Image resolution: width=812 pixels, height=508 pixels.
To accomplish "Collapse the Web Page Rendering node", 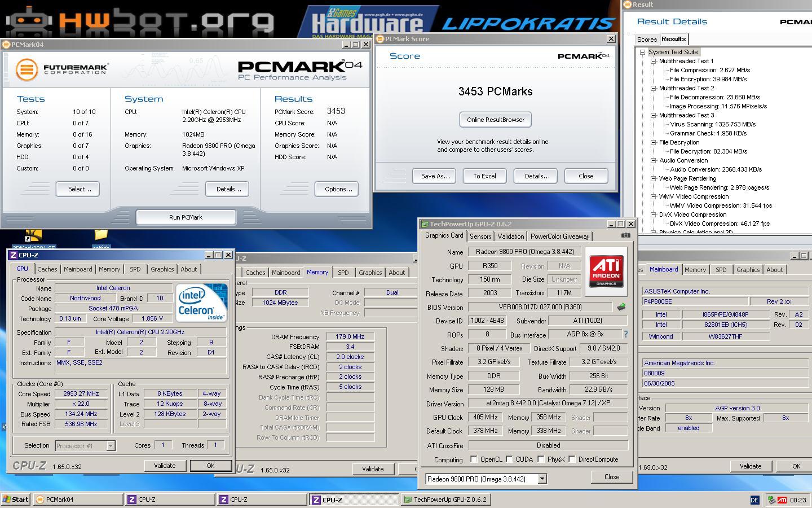I will pos(654,178).
